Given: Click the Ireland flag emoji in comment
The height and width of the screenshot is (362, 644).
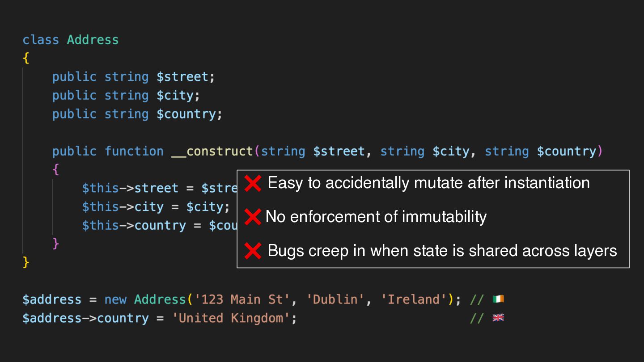Looking at the screenshot, I should 498,299.
